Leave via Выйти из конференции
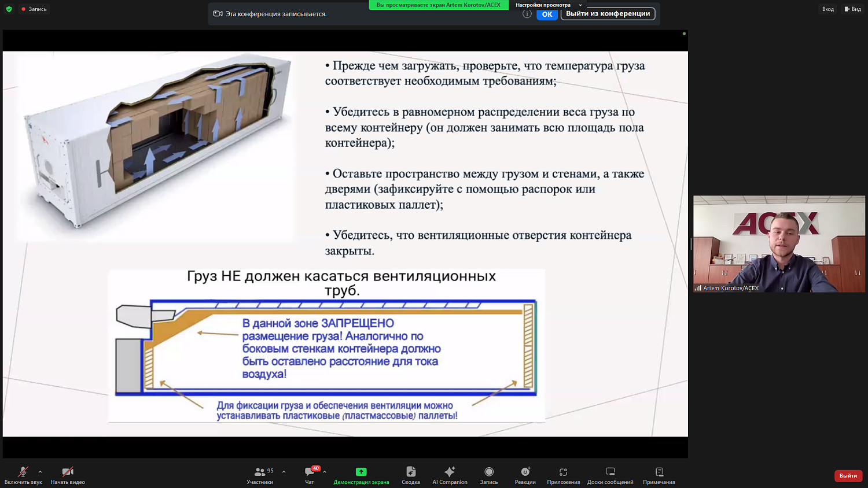Viewport: 868px width, 488px height. tap(607, 13)
